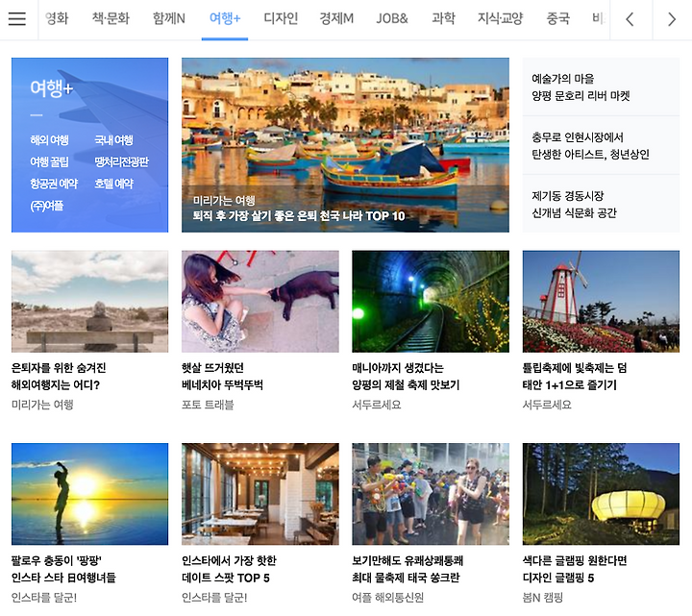Click 인스타를 달군! label under 데이트 스팟 article
Image resolution: width=692 pixels, height=616 pixels.
(214, 598)
